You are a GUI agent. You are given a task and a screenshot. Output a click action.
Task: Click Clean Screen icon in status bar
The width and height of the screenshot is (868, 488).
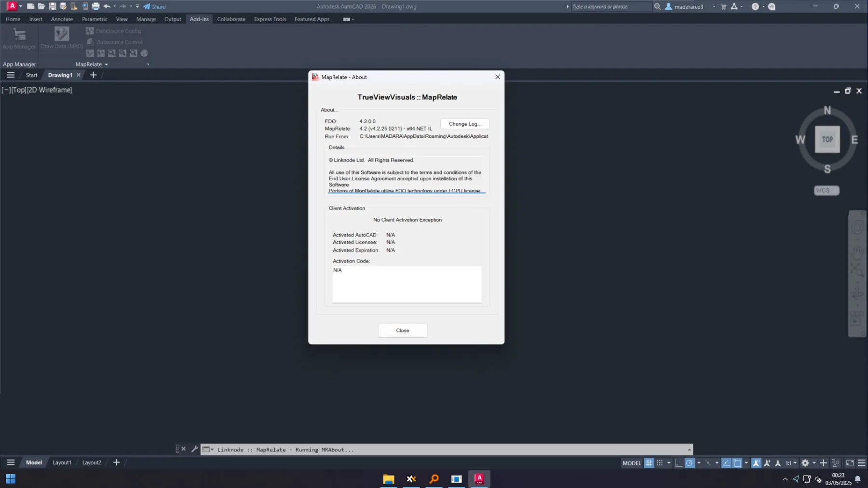click(850, 463)
